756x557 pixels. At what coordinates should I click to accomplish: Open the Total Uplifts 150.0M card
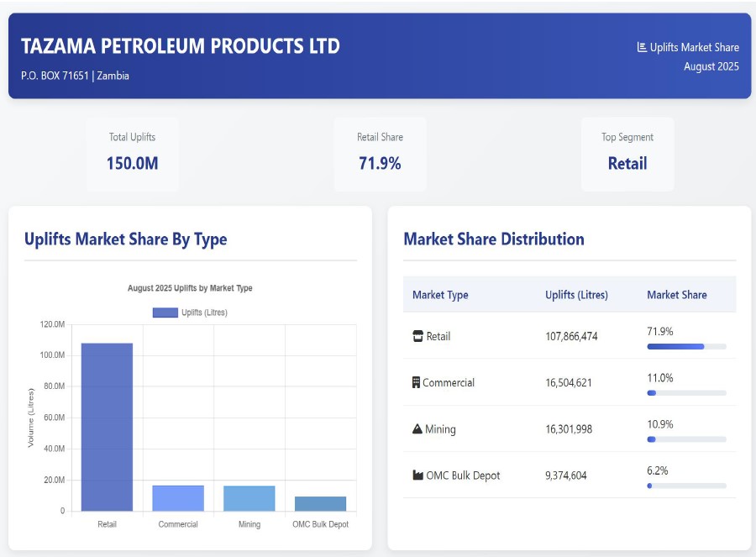[x=132, y=153]
